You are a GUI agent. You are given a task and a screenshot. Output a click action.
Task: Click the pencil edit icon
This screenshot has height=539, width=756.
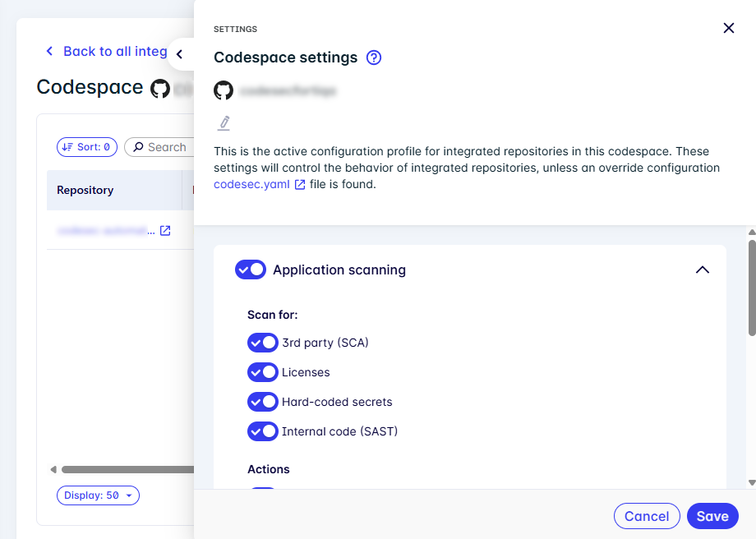(x=224, y=123)
